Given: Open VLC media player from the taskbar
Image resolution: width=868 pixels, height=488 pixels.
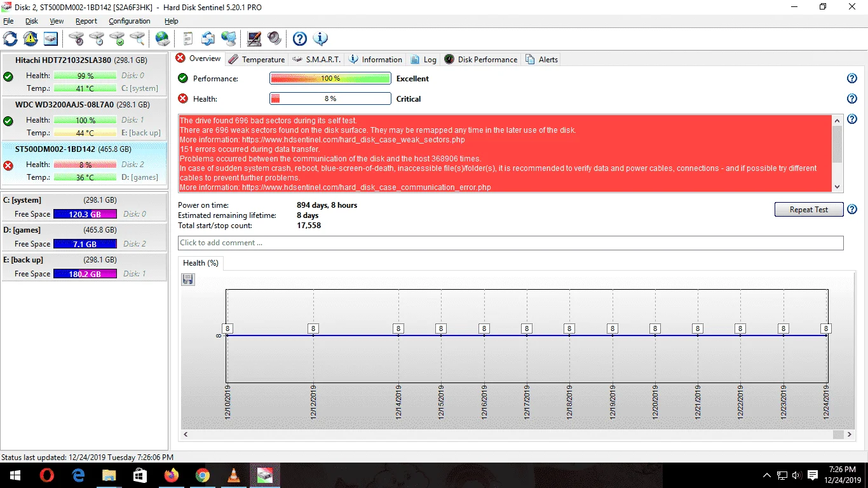Looking at the screenshot, I should coord(234,475).
